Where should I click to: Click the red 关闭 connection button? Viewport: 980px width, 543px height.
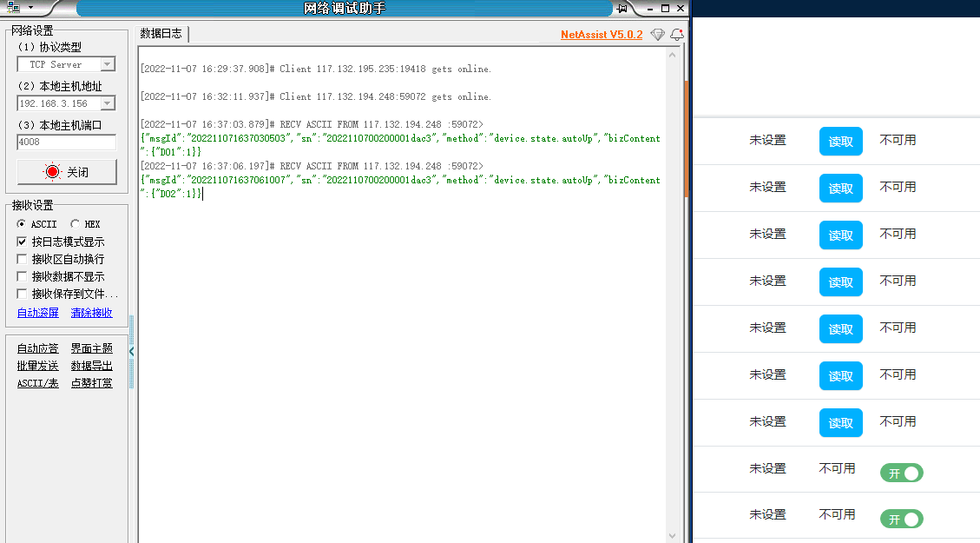tap(67, 172)
